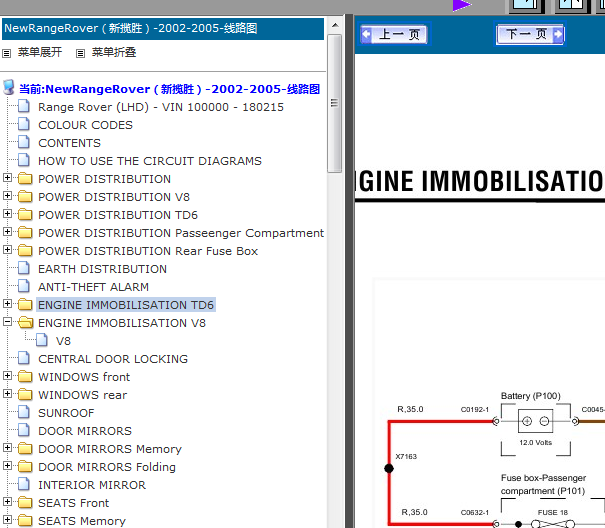
Task: Expand the POWER DISTRIBUTION TD6 folder
Action: [7, 213]
